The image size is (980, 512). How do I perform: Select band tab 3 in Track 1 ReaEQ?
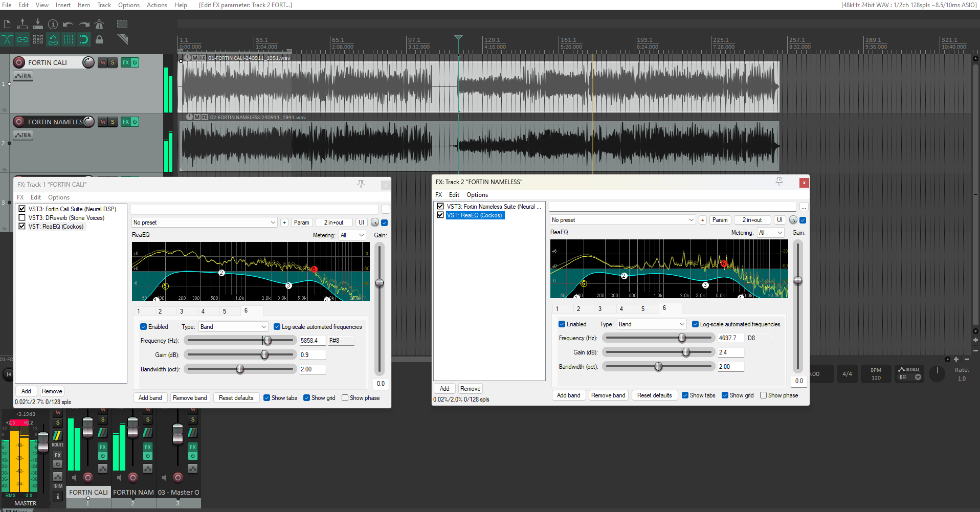click(182, 311)
